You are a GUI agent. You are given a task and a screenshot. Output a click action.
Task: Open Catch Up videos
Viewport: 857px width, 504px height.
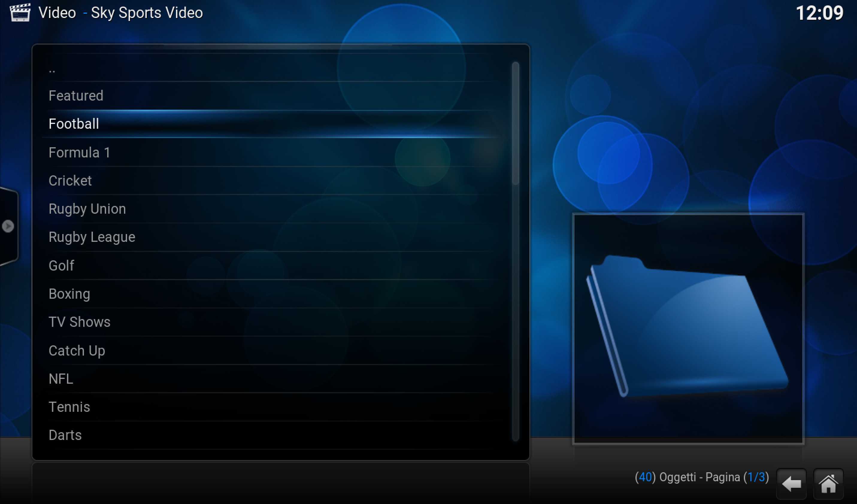[77, 351]
